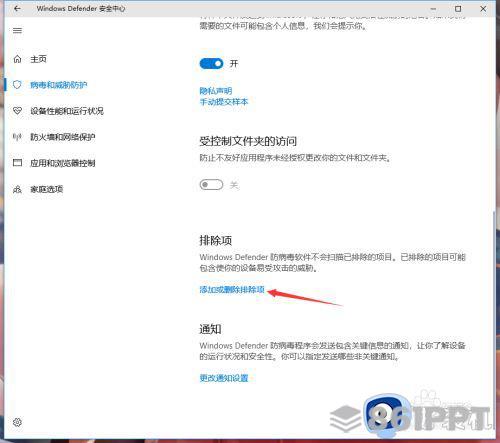Open 防火墙和网络保护 sidebar item

63,137
